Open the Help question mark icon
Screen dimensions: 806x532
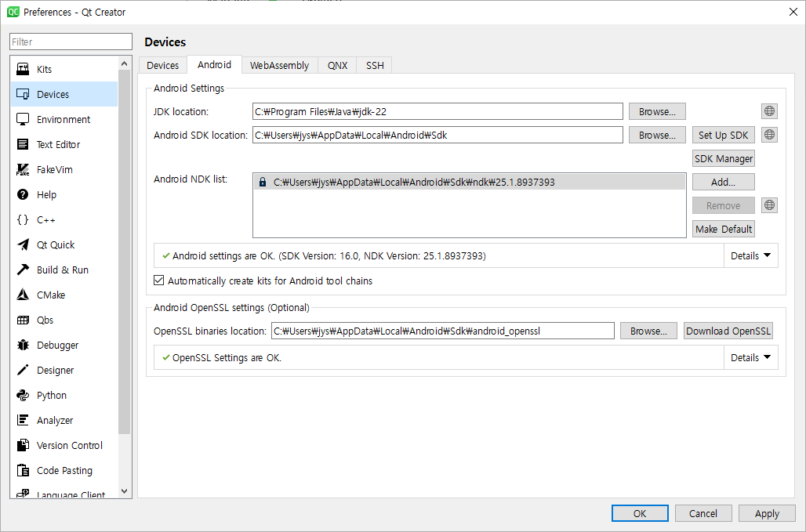23,194
